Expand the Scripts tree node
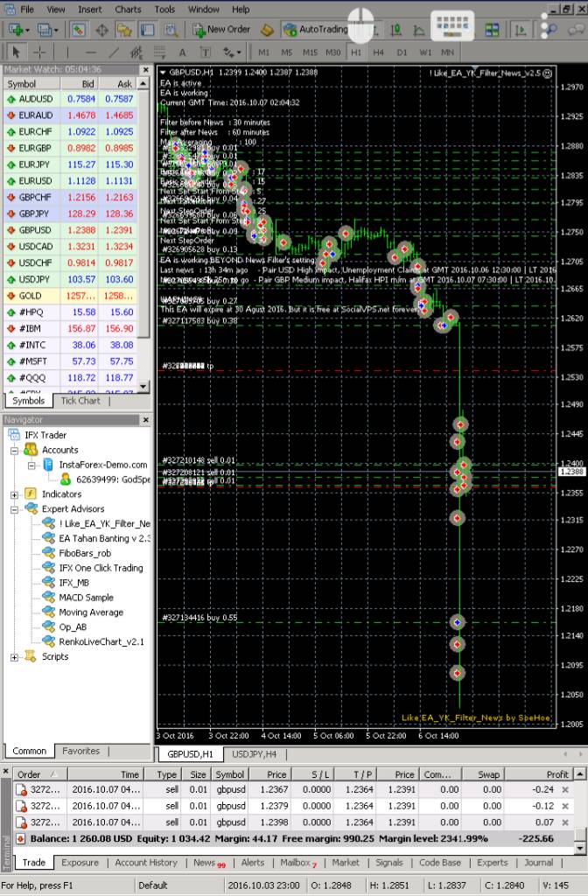The width and height of the screenshot is (588, 896). [16, 657]
